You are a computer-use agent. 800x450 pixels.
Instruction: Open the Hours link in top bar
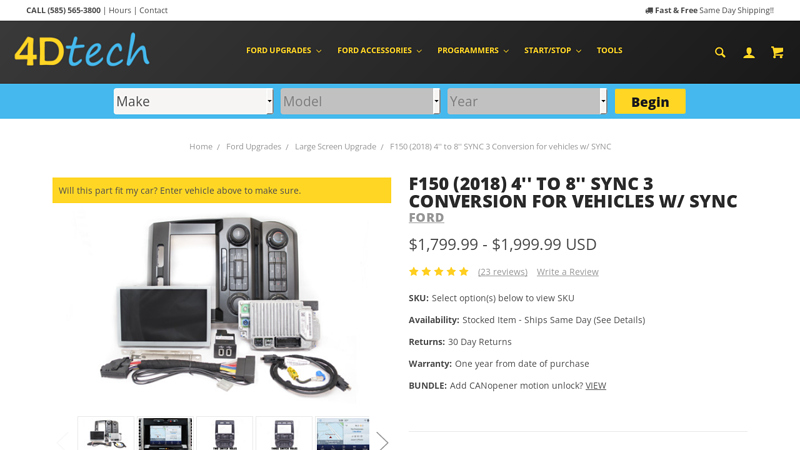pos(119,10)
